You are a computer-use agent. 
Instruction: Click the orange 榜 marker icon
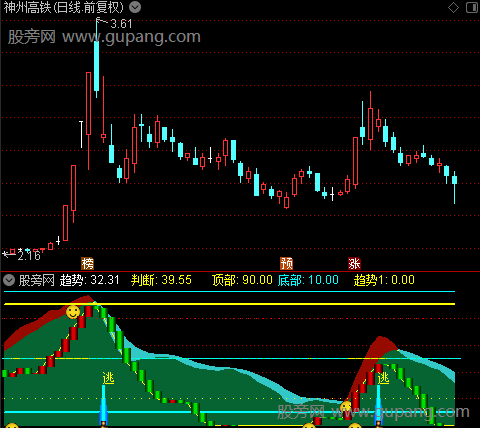[x=88, y=264]
